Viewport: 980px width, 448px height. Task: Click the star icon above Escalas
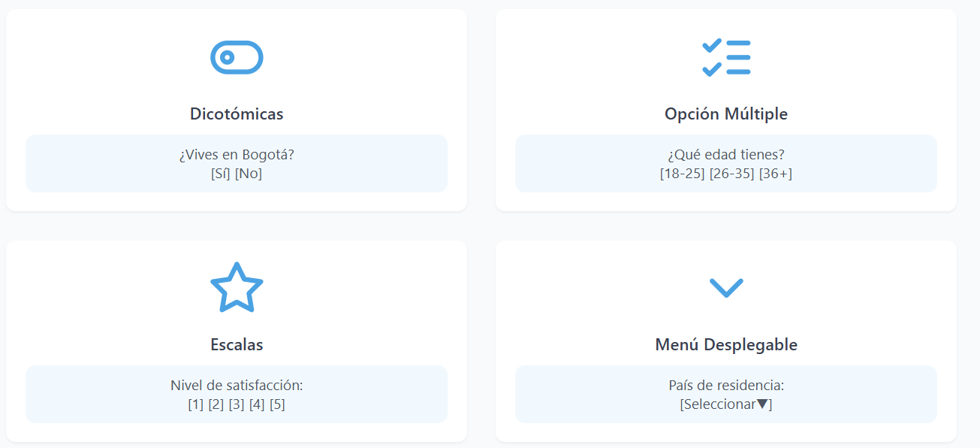(x=237, y=288)
